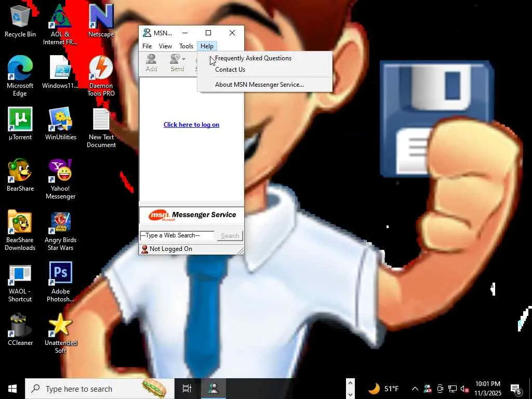Click the 'Click here to log on' link
This screenshot has width=532, height=399.
pyautogui.click(x=191, y=125)
